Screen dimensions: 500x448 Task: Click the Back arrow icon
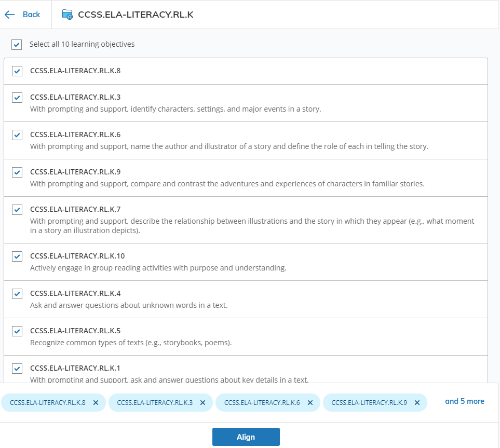(x=10, y=15)
